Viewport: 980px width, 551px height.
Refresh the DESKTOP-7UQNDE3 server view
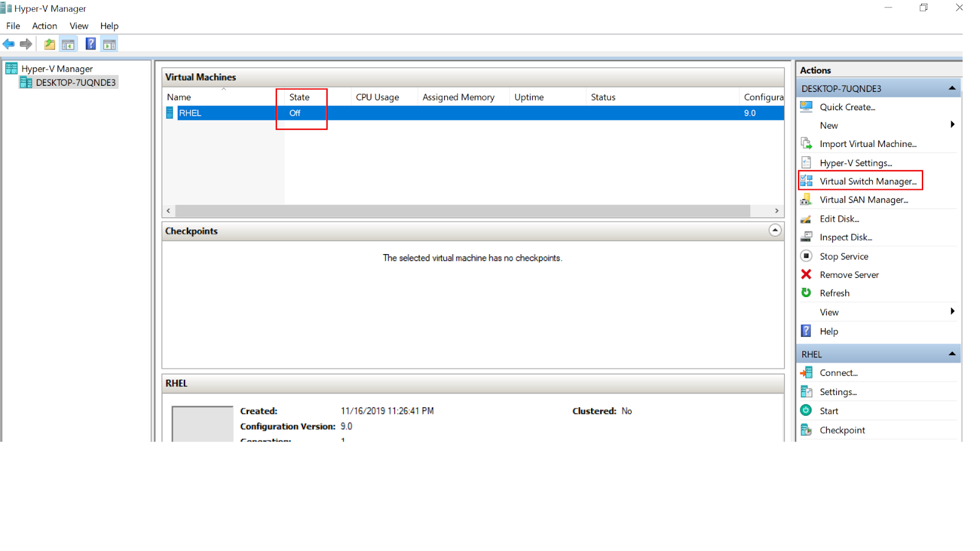click(x=833, y=293)
